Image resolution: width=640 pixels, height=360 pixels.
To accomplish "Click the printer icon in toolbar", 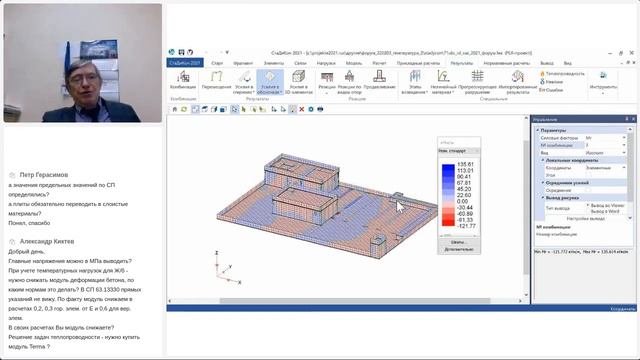I will coord(320,109).
